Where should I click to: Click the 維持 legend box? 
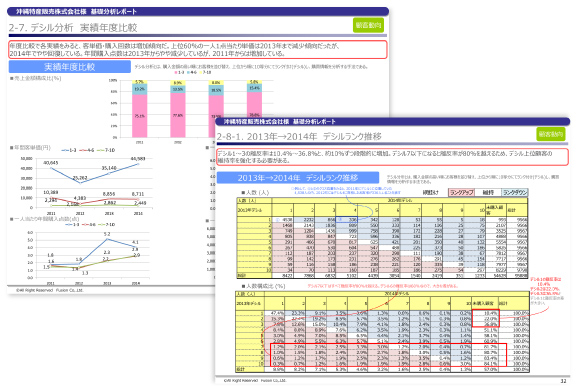point(488,192)
